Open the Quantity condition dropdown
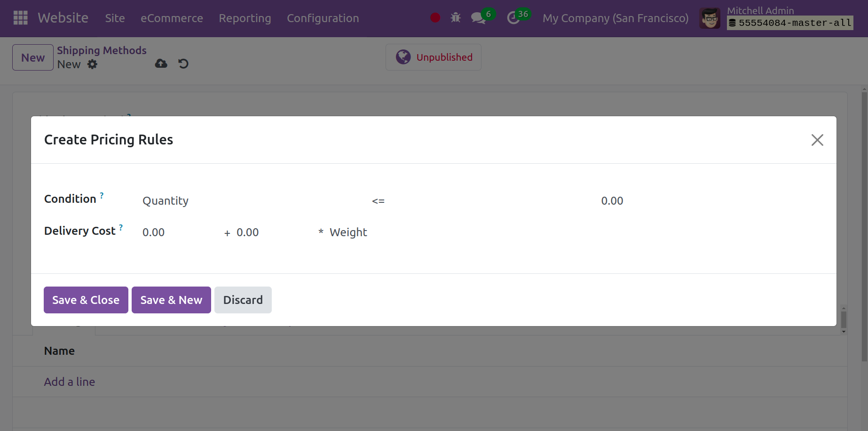Screen dimensions: 868x431 [x=166, y=201]
